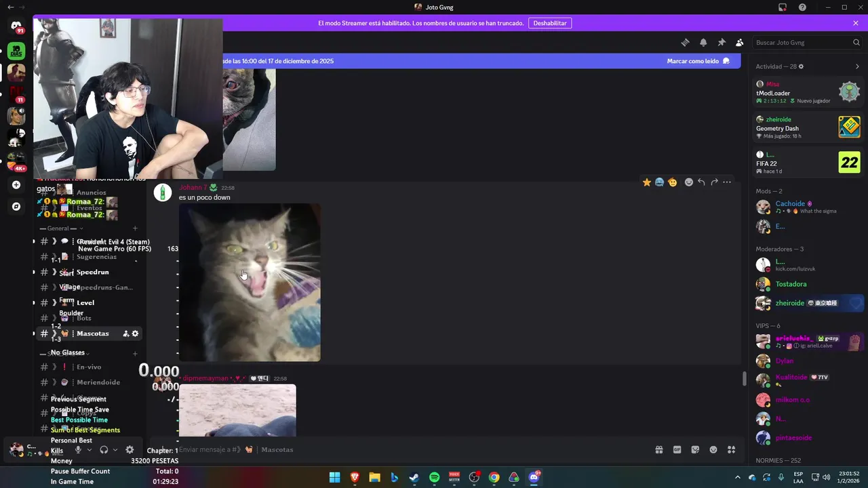This screenshot has width=868, height=488.
Task: Open Tostadora member profile
Action: point(808,284)
